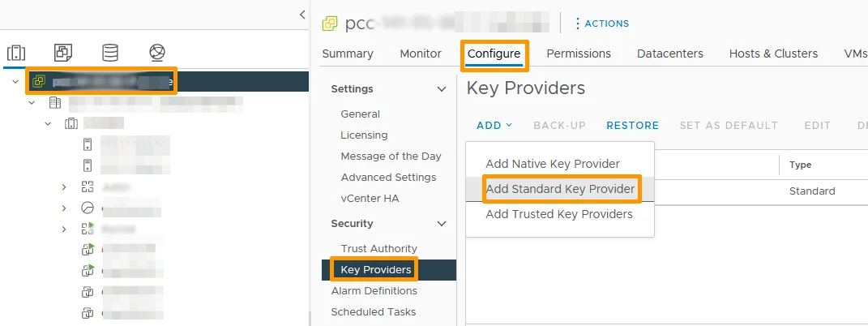The image size is (868, 326).
Task: Open the Networking inventory view icon
Action: coord(157,54)
